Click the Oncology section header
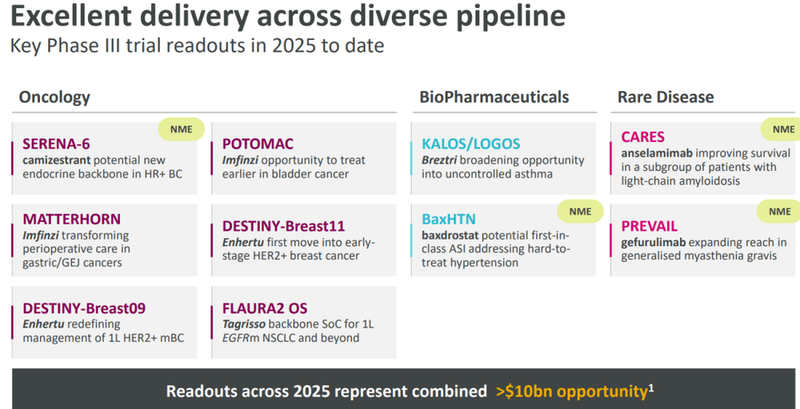800x409 pixels. pyautogui.click(x=55, y=97)
